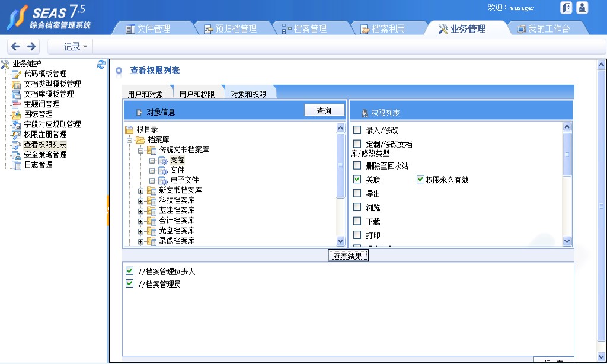
Task: Click the 传统文书档案库 folder icon
Action: [151, 150]
